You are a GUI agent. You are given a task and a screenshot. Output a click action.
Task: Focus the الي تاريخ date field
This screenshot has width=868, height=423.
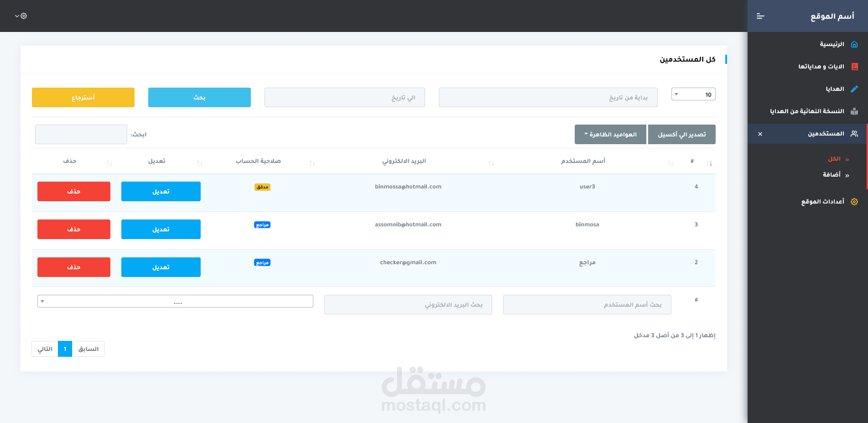click(x=344, y=98)
